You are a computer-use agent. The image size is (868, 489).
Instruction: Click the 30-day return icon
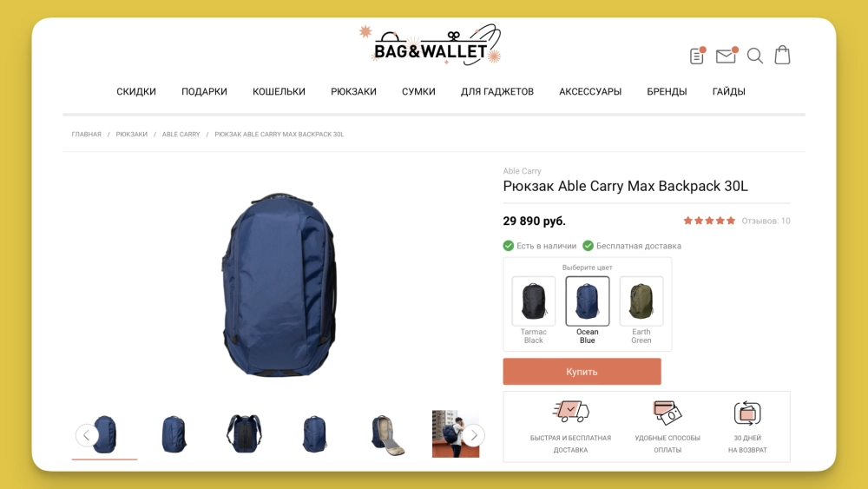pos(747,413)
